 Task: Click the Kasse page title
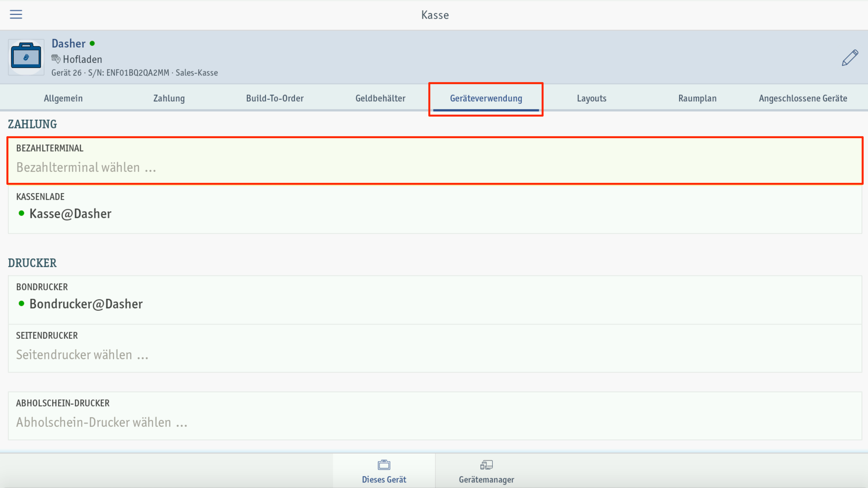tap(435, 15)
